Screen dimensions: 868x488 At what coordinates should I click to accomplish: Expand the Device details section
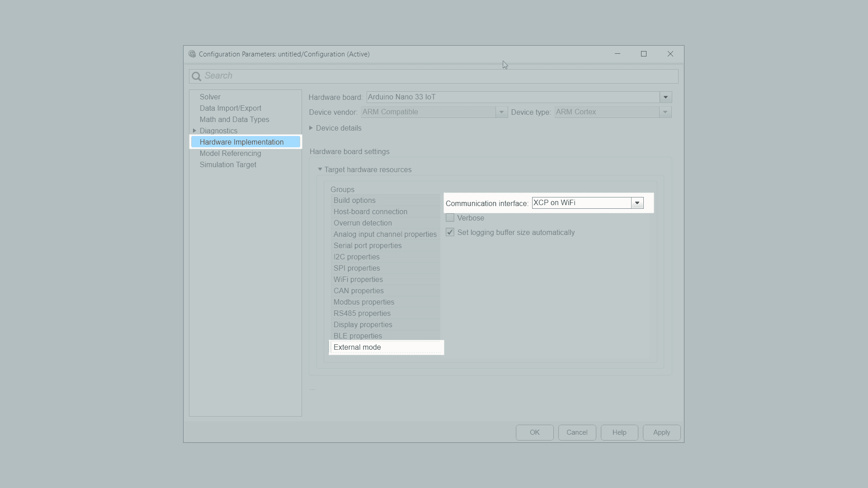311,128
